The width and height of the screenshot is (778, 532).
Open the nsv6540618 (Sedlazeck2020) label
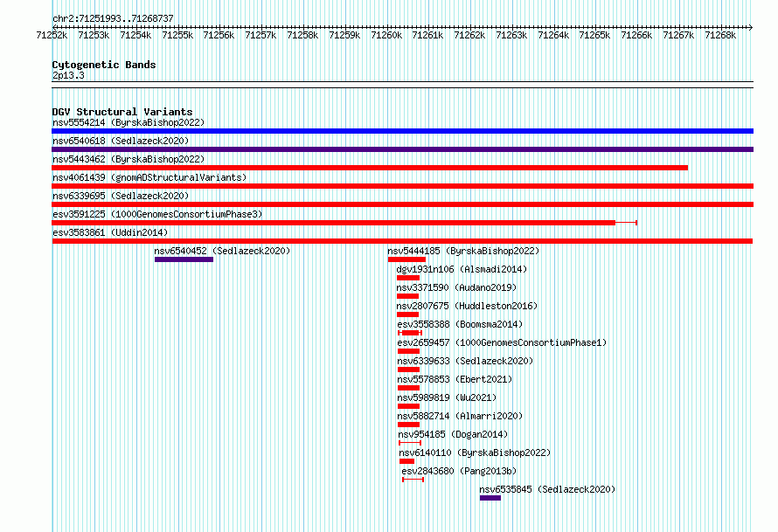121,141
